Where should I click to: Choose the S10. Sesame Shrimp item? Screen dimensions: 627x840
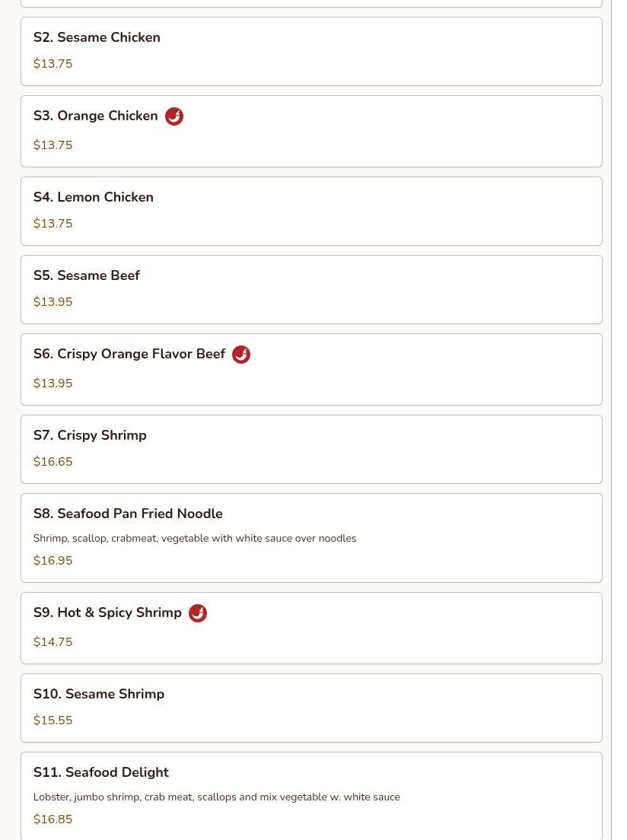311,708
